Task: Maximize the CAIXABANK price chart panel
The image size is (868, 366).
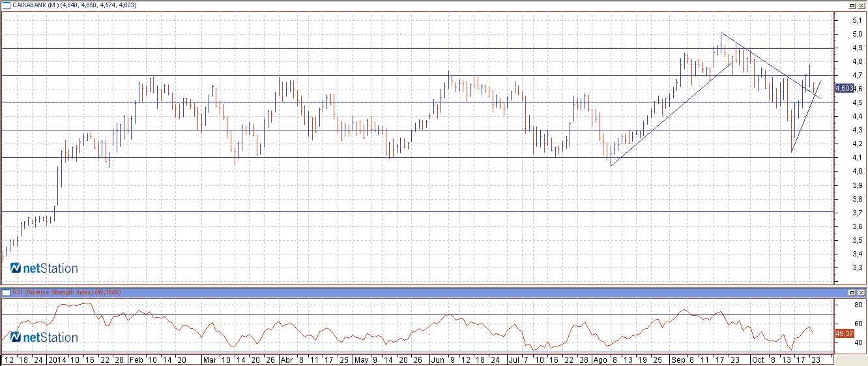Action: (852, 5)
